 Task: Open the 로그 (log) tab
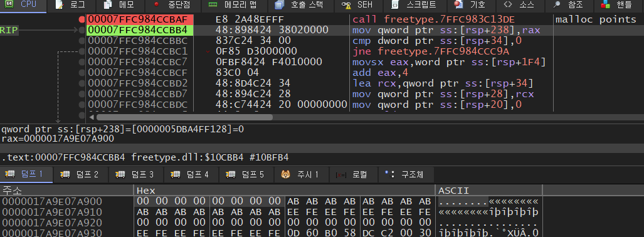[70, 5]
